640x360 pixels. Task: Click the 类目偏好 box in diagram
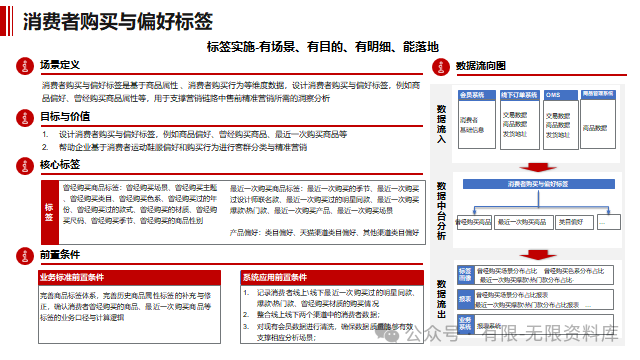[575, 222]
